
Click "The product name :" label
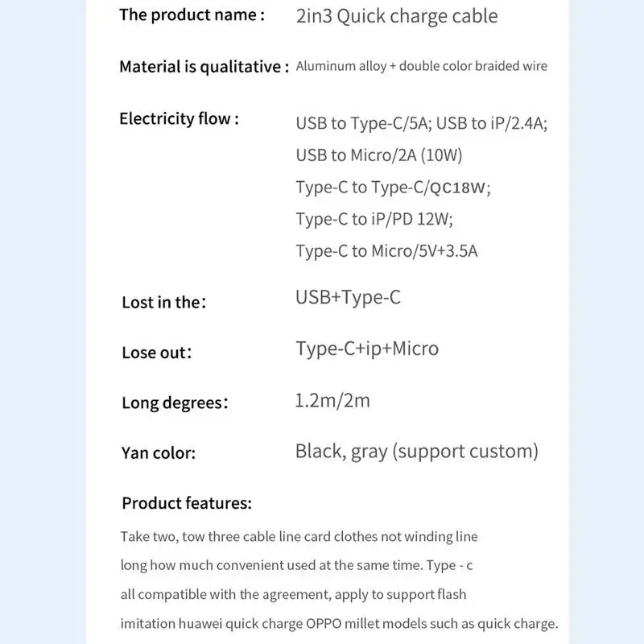pos(192,15)
